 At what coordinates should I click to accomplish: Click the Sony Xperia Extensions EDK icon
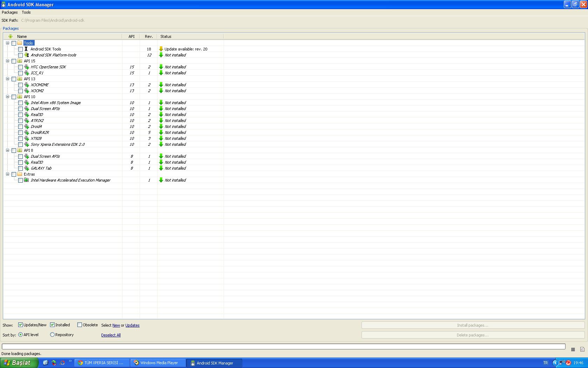point(26,144)
